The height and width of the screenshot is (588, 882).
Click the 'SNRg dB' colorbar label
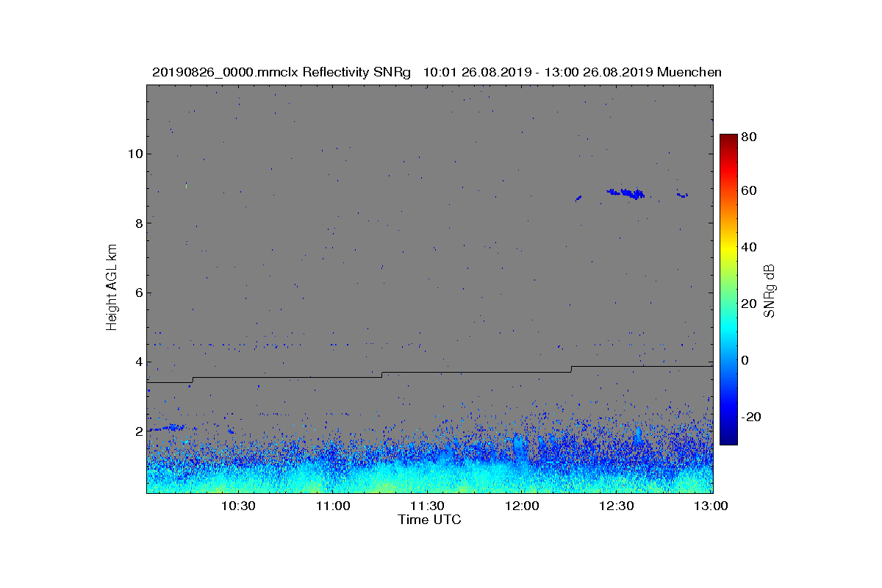click(770, 291)
